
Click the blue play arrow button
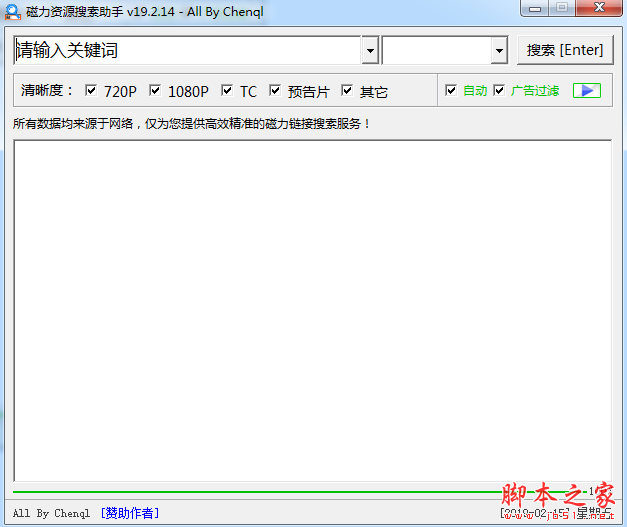coord(587,91)
